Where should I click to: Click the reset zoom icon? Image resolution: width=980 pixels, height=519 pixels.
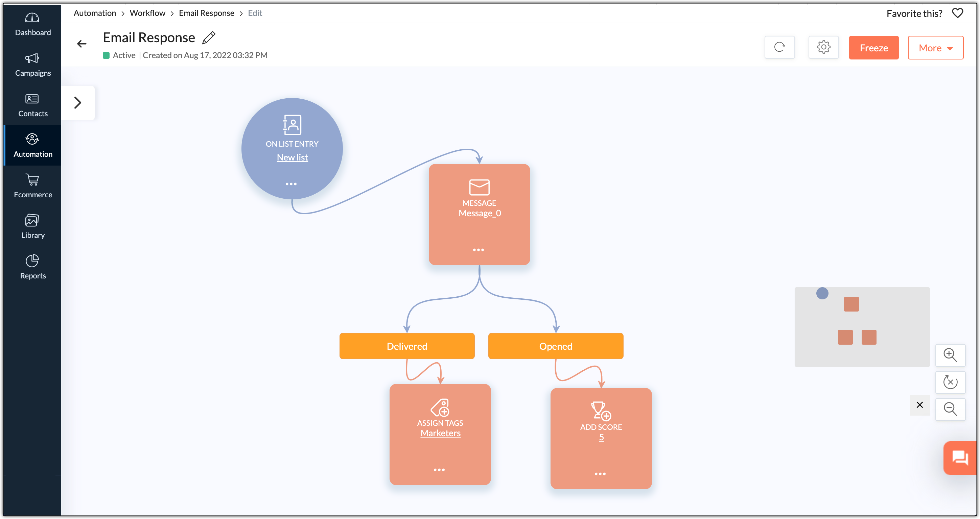pyautogui.click(x=950, y=382)
